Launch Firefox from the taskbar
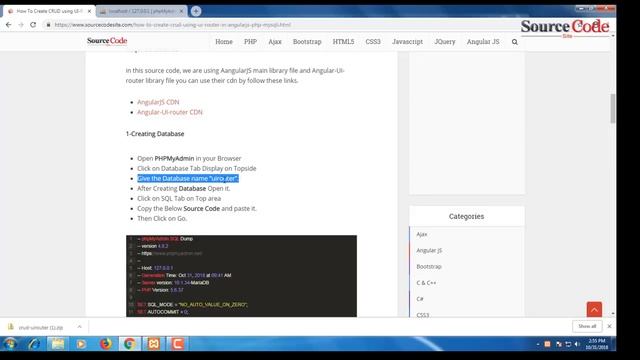 point(106,344)
